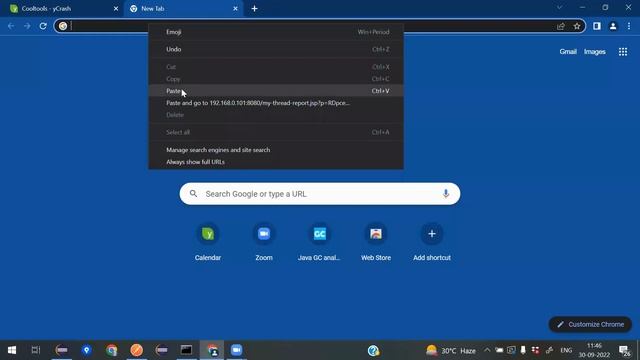Open the notification center icon
This screenshot has height=360, width=640.
coord(624,350)
